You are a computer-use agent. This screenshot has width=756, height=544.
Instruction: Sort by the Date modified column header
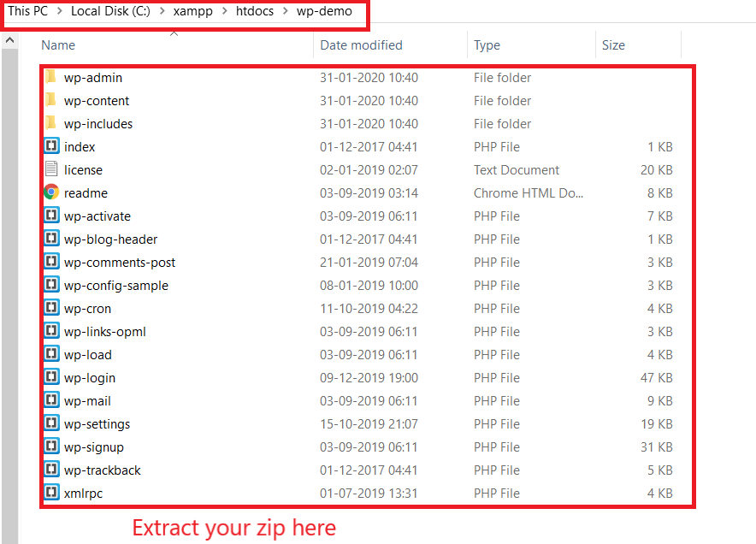(361, 44)
